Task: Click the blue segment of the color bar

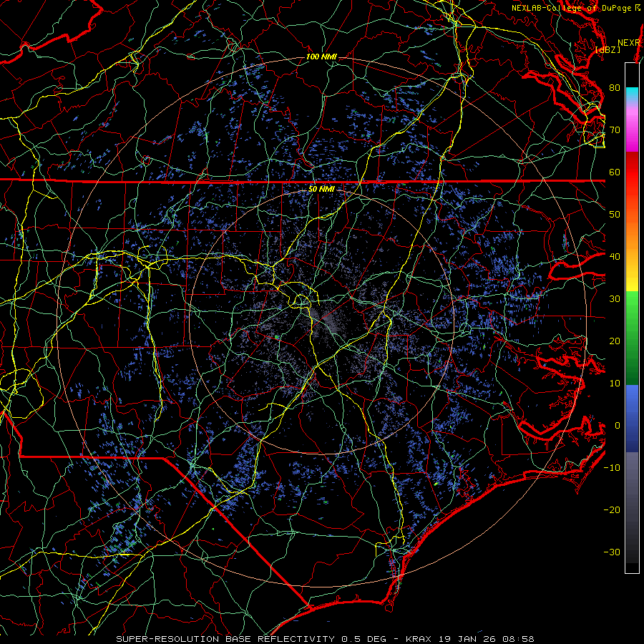Action: (x=632, y=419)
